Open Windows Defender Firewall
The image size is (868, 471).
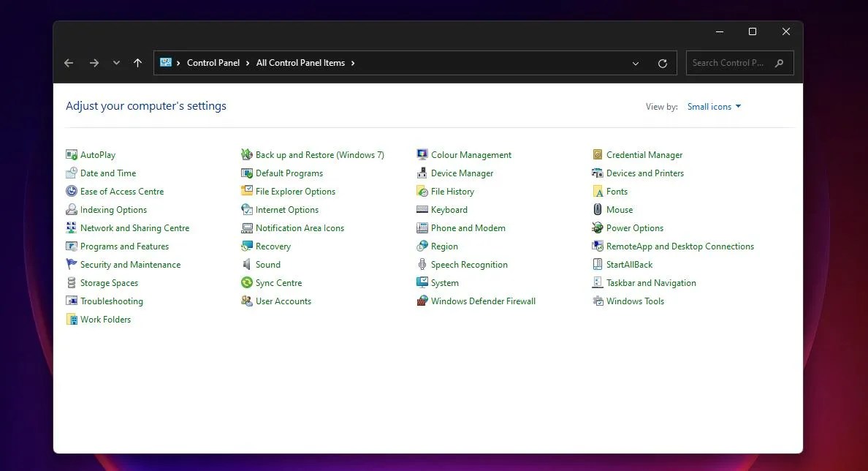[x=482, y=301]
